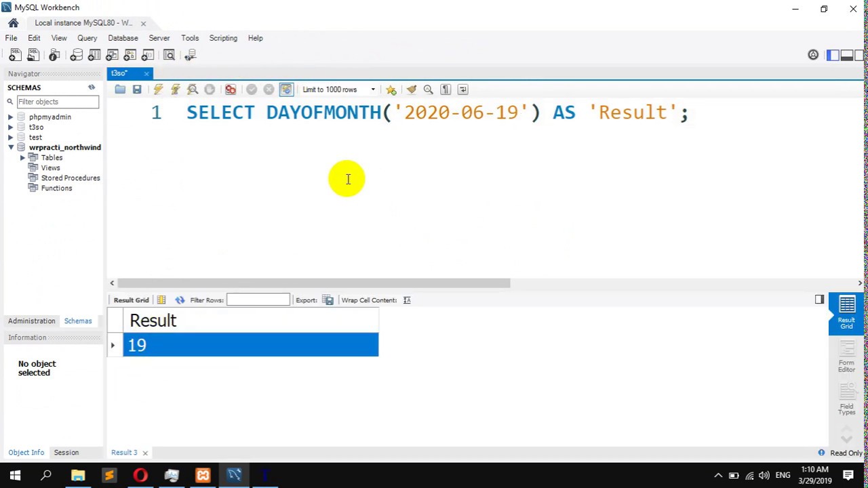Reconnect to DBMS icon
This screenshot has width=868, height=488.
[191, 55]
